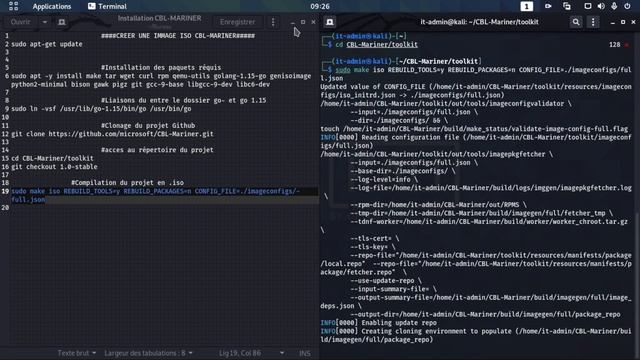Open the Applications menu label
This screenshot has width=640, height=360.
(52, 7)
